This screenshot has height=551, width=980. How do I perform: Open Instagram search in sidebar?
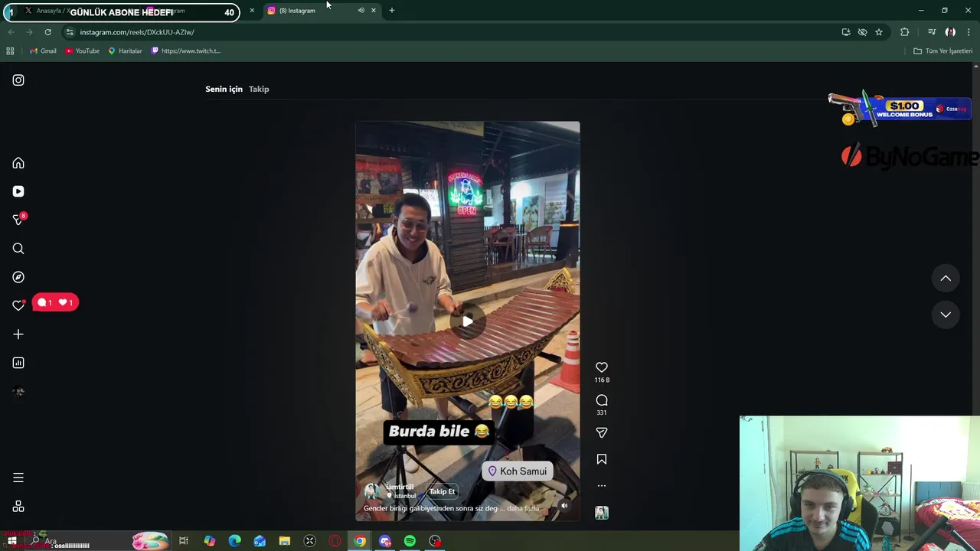[18, 249]
